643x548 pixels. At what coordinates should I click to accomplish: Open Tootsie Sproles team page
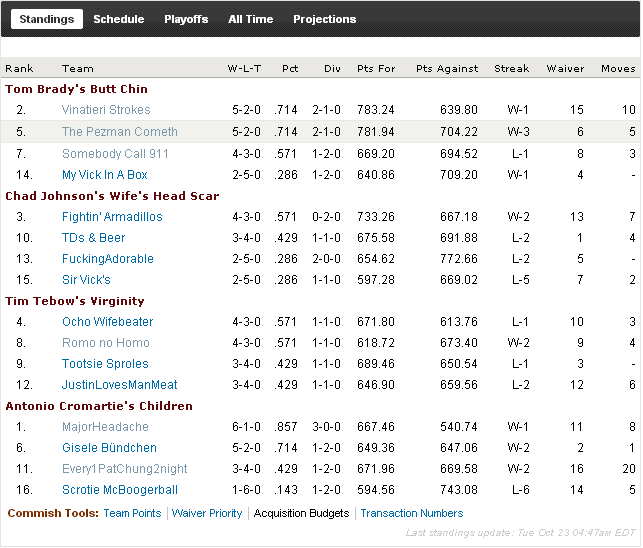tap(105, 364)
